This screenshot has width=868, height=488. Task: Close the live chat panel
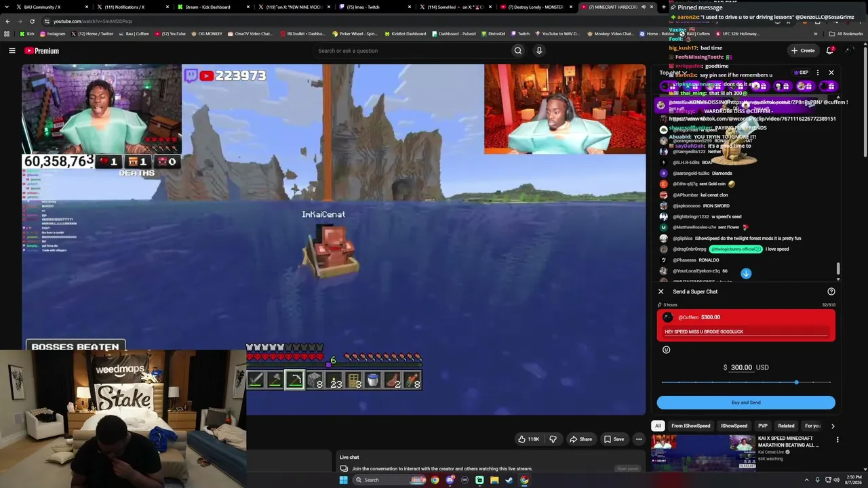(831, 73)
